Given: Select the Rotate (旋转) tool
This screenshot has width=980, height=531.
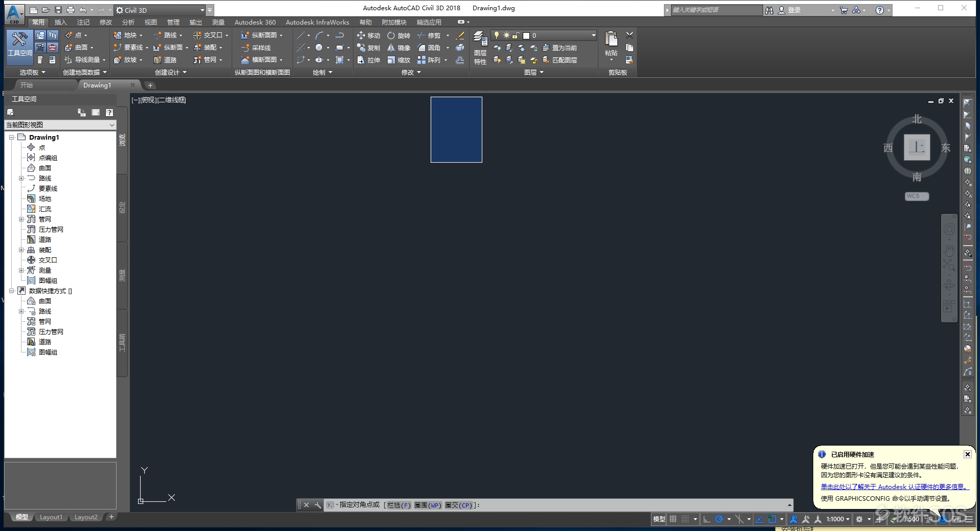Looking at the screenshot, I should tap(399, 35).
